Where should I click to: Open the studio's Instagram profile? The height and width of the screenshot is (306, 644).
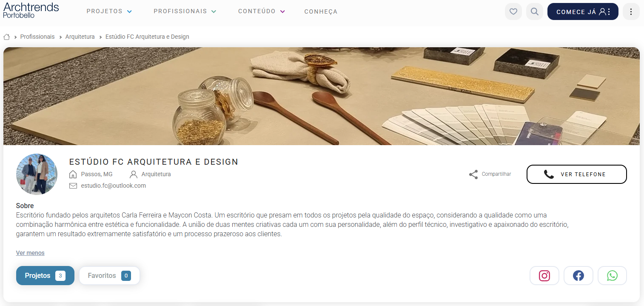pyautogui.click(x=544, y=276)
